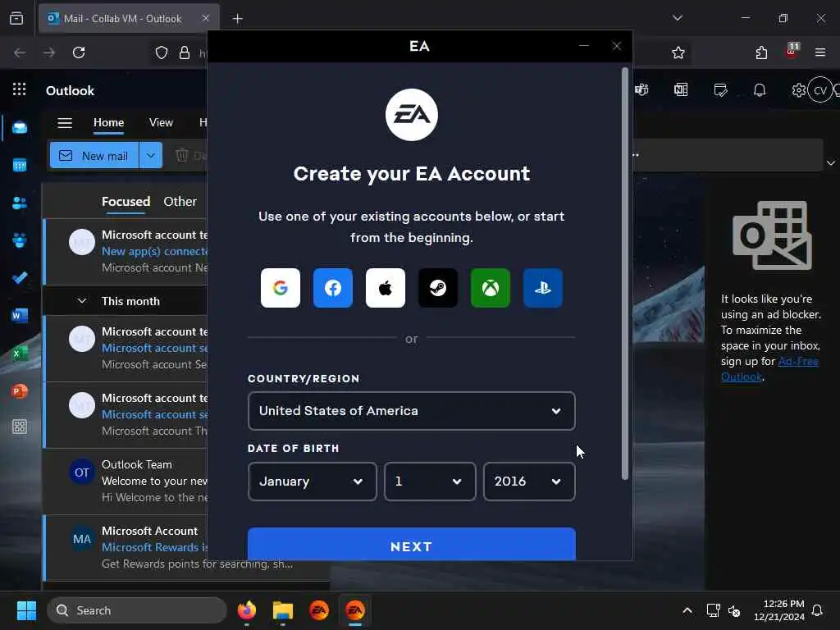Sign up with Steam icon
This screenshot has width=840, height=630.
click(x=438, y=288)
